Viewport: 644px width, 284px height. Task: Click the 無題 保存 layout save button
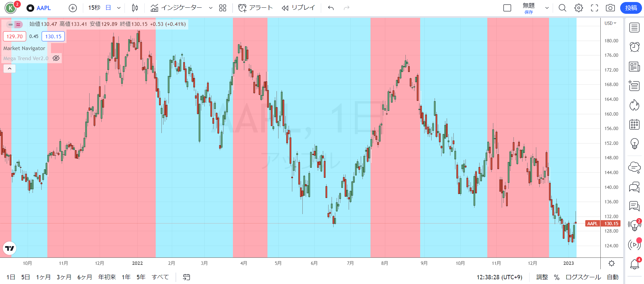click(529, 8)
